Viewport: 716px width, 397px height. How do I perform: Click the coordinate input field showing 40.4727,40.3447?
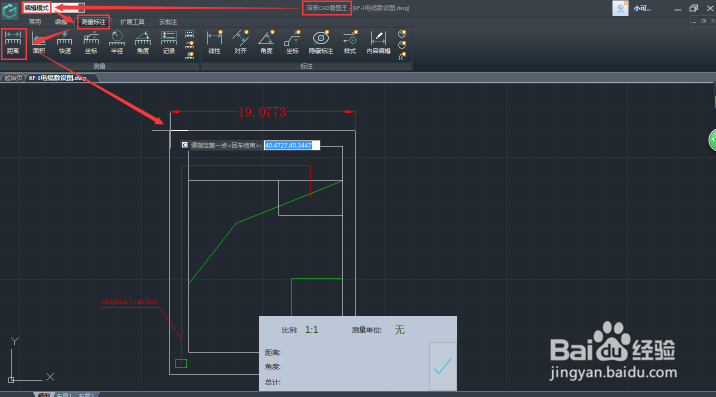click(x=292, y=145)
